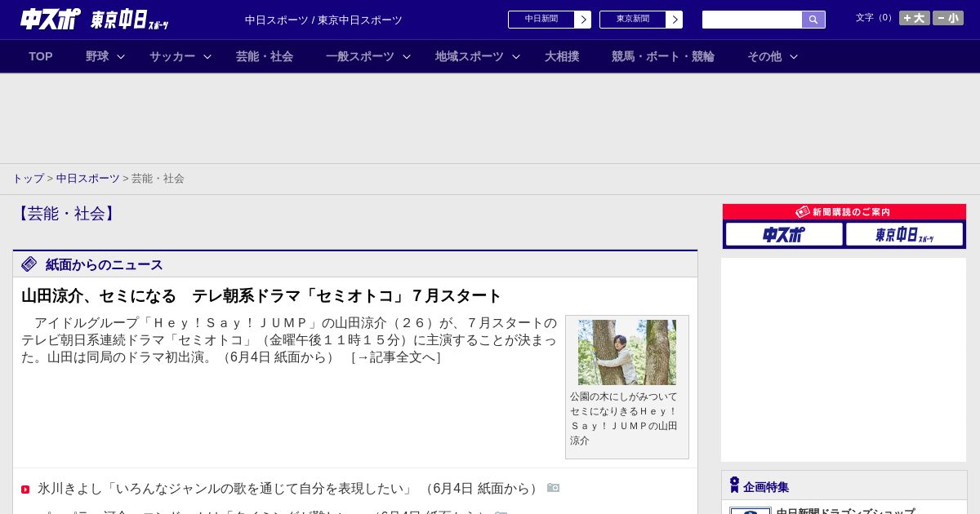Expand the その他 dropdown chevron
The image size is (980, 514).
794,57
